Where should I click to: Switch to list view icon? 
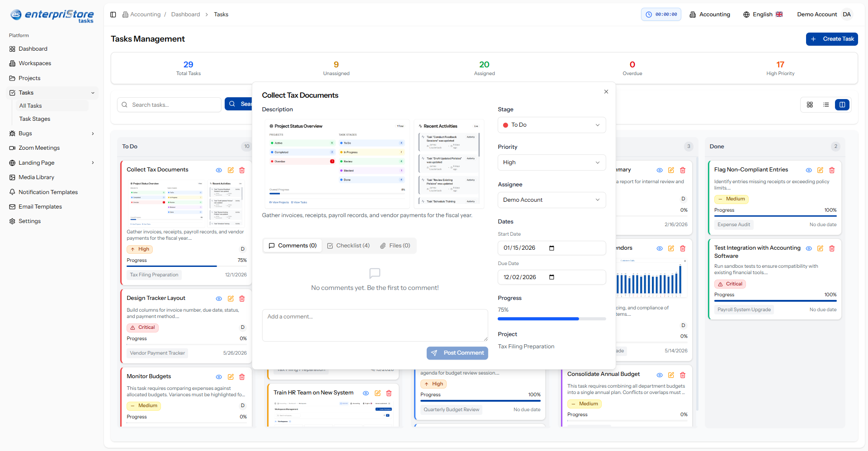(826, 104)
